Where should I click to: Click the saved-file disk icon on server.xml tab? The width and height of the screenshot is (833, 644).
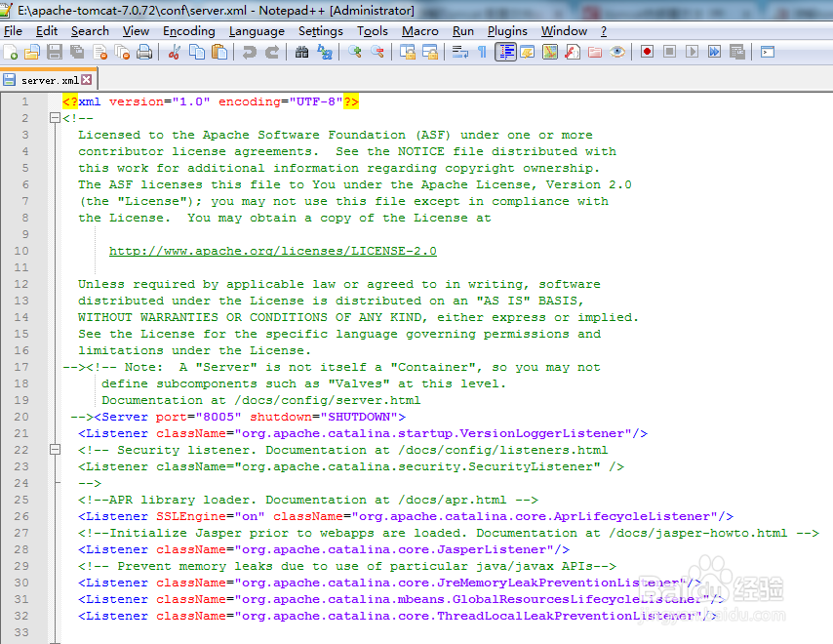[x=9, y=80]
